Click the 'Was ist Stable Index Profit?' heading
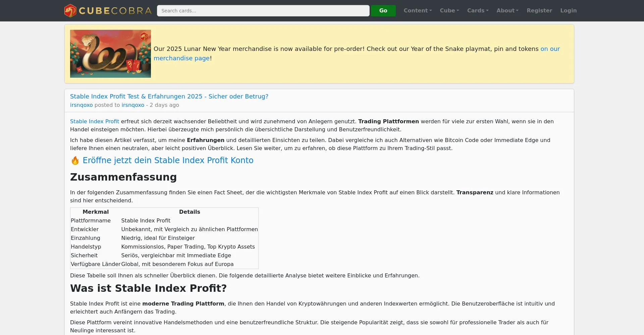 click(x=148, y=288)
